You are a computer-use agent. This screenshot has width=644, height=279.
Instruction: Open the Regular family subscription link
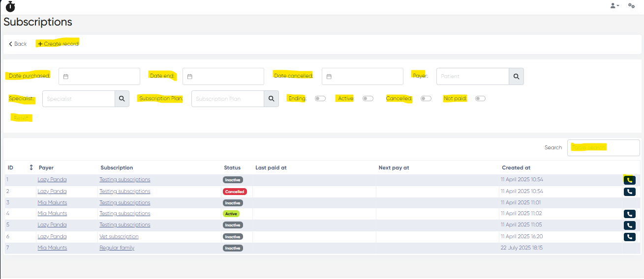(117, 248)
